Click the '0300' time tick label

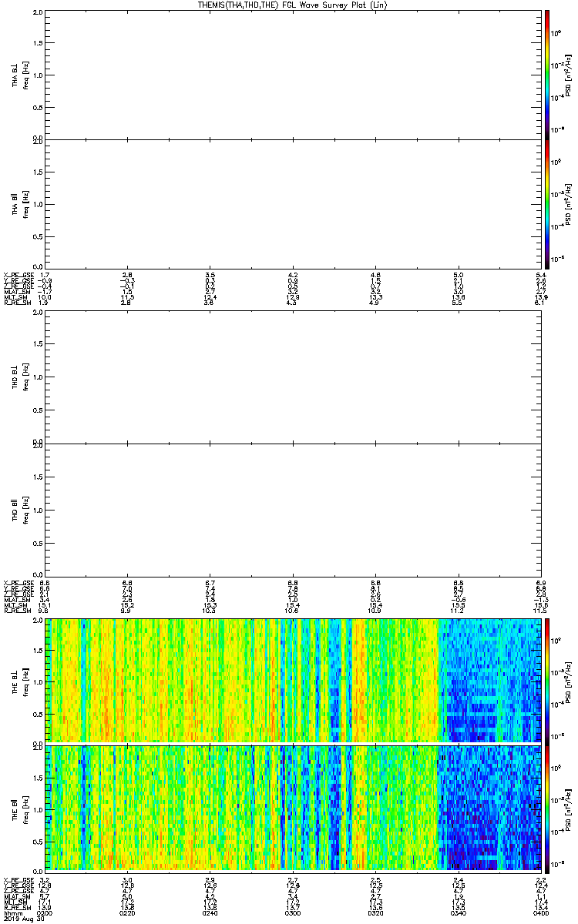coord(292,913)
